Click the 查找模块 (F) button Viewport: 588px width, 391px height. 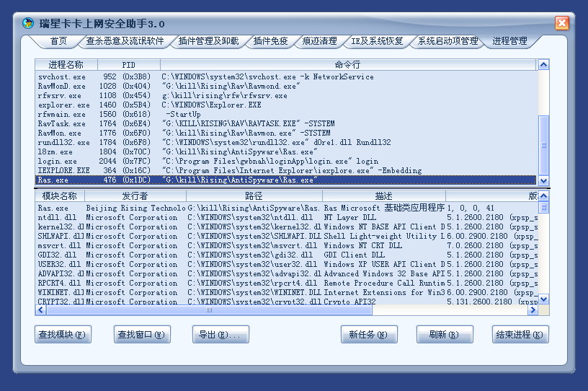63,334
